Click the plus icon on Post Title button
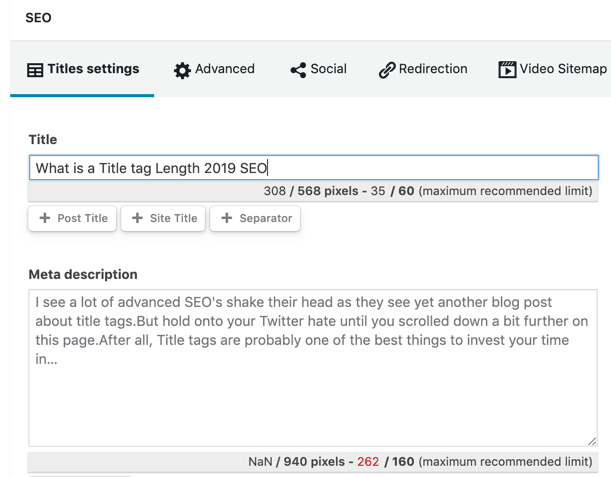The image size is (611, 477). pos(45,218)
